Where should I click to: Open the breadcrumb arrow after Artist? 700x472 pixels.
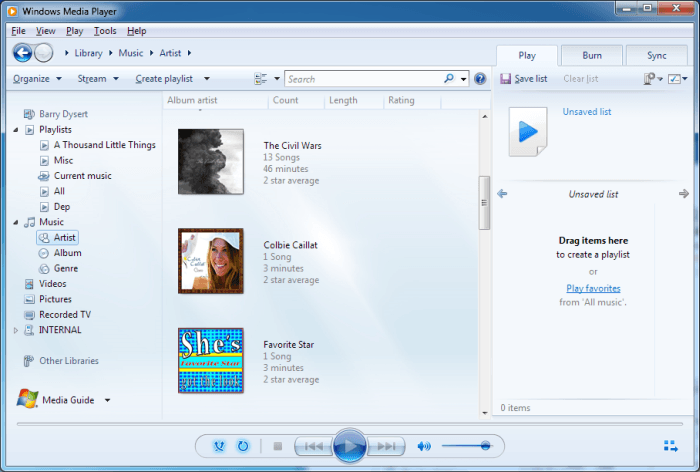tap(189, 53)
